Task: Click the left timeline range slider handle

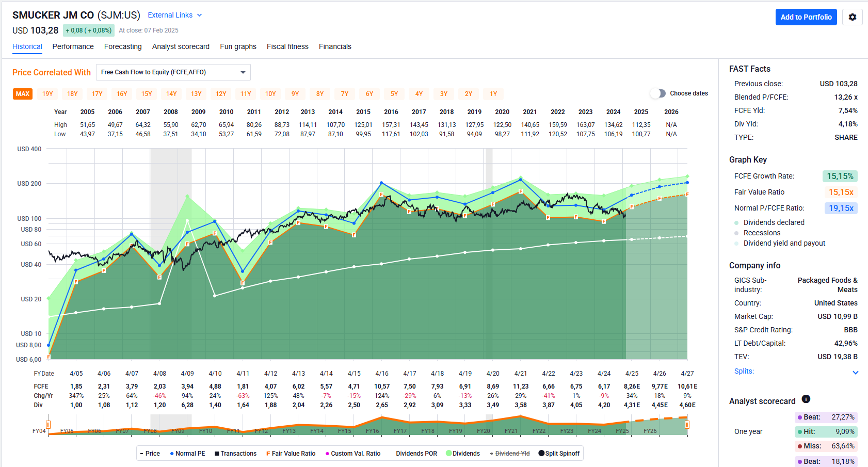Action: 49,425
